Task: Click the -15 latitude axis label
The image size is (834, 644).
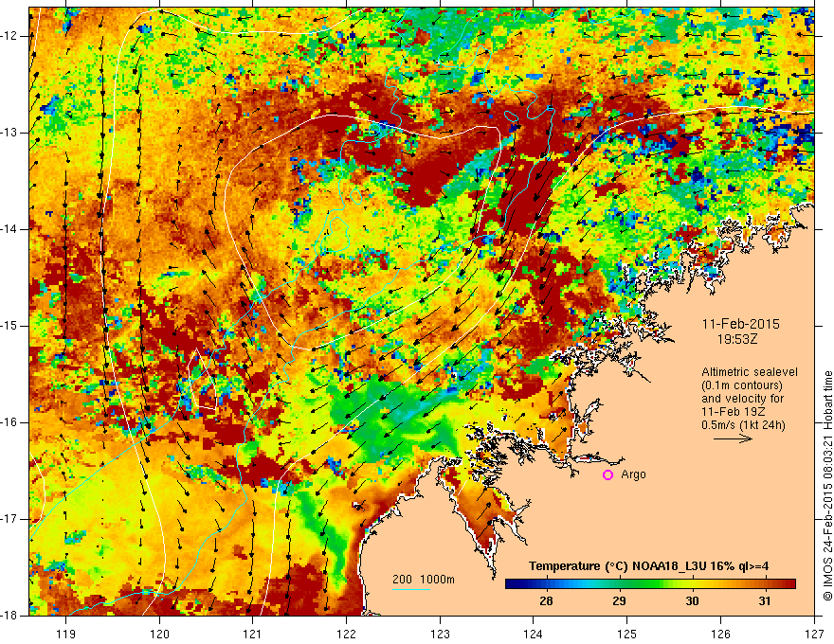Action: [x=10, y=326]
